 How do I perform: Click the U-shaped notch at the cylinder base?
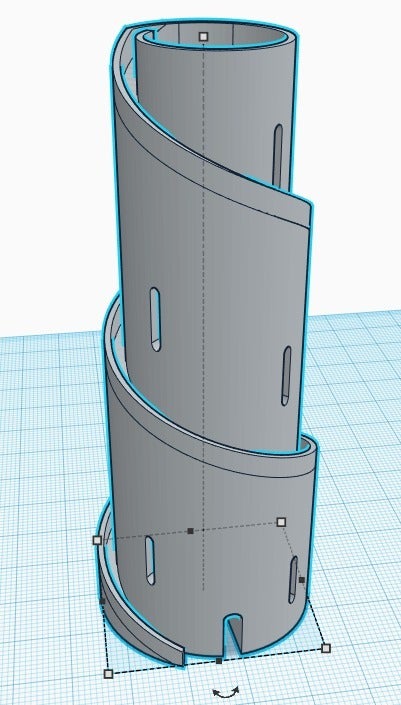point(233,634)
